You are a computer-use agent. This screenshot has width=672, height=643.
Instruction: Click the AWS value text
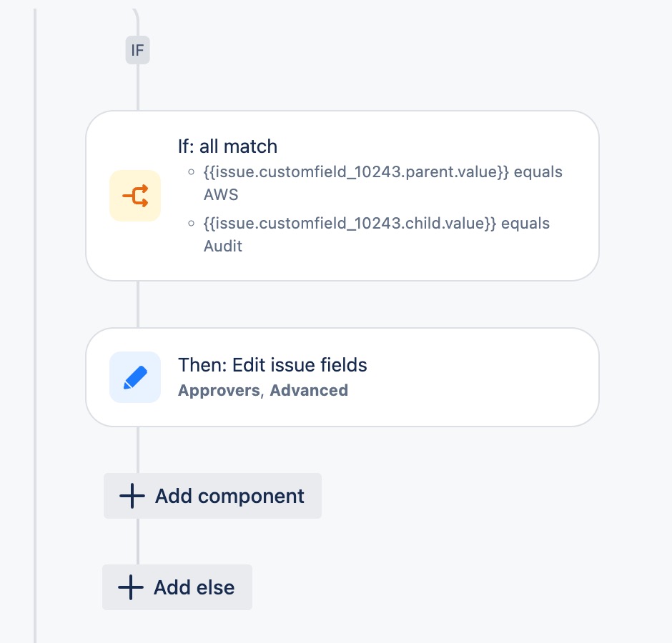221,194
